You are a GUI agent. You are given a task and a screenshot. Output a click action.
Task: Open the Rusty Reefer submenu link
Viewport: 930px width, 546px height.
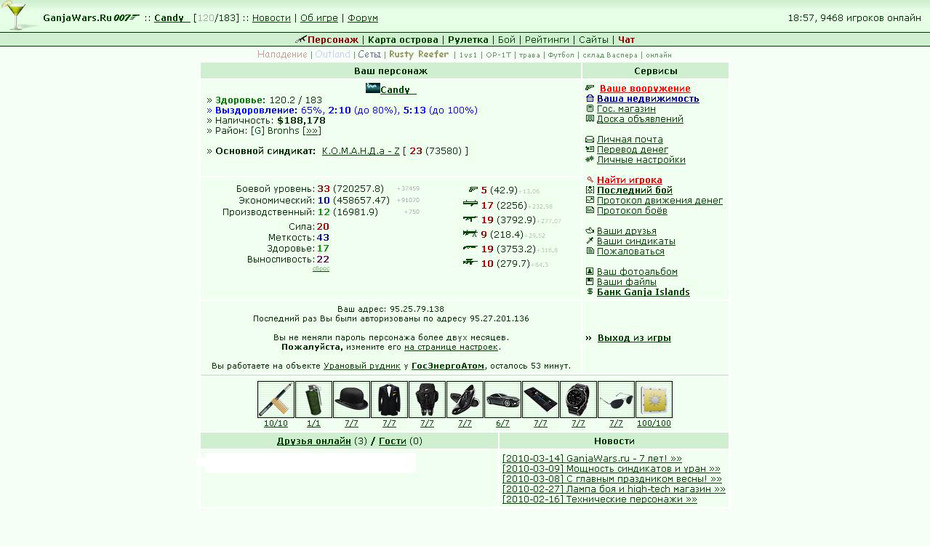pyautogui.click(x=419, y=54)
